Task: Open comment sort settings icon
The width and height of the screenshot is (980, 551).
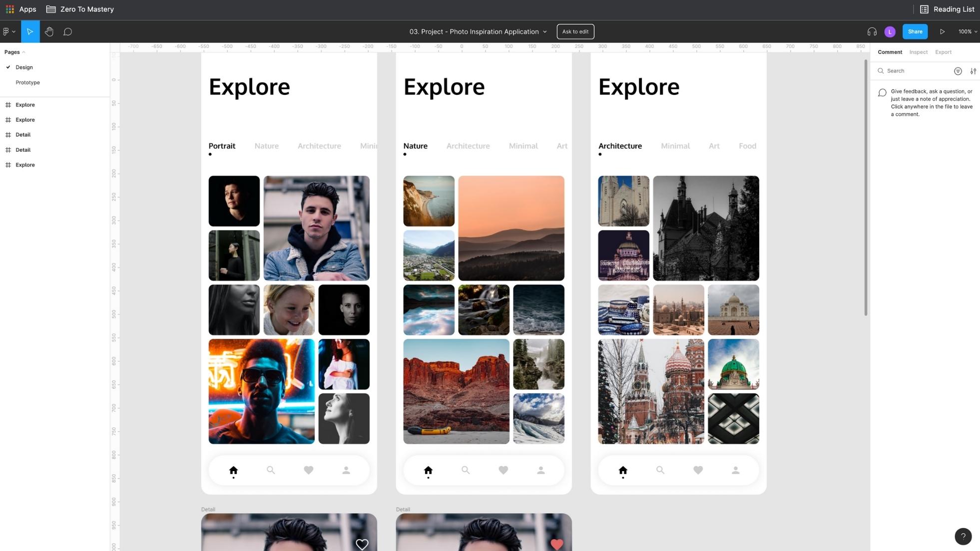Action: coord(973,71)
